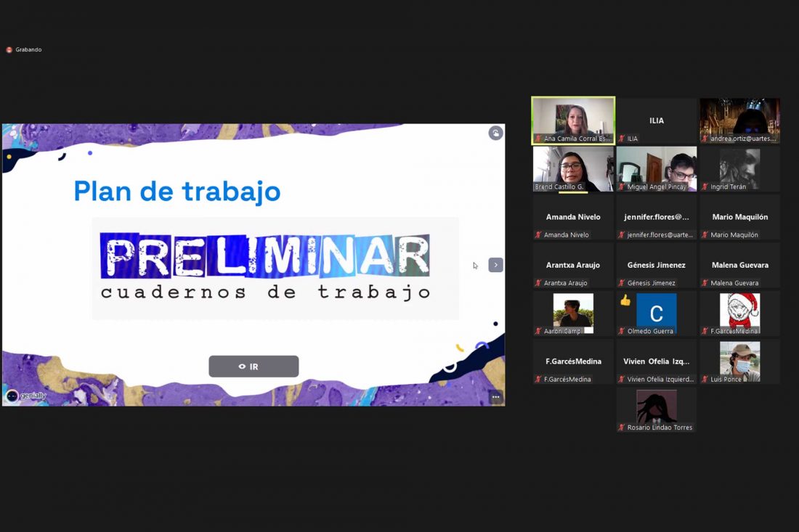Click Olmedo Guerra's thumbs-up reaction icon

coord(625,300)
